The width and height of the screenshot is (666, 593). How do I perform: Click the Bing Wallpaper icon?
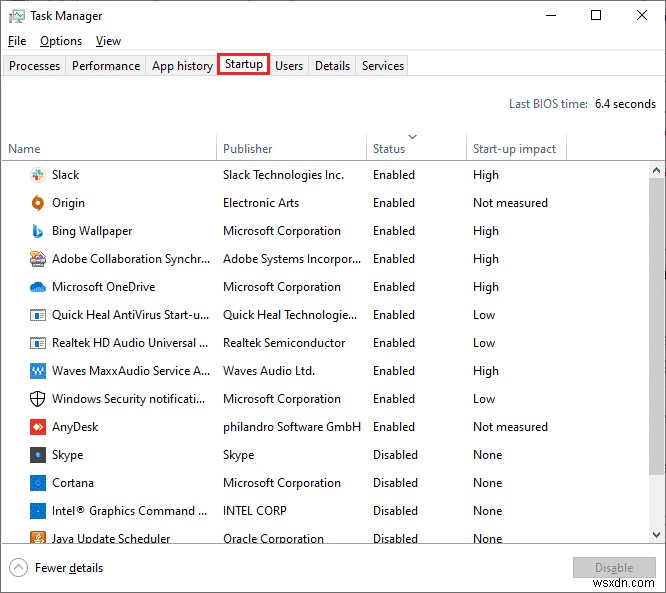point(38,231)
